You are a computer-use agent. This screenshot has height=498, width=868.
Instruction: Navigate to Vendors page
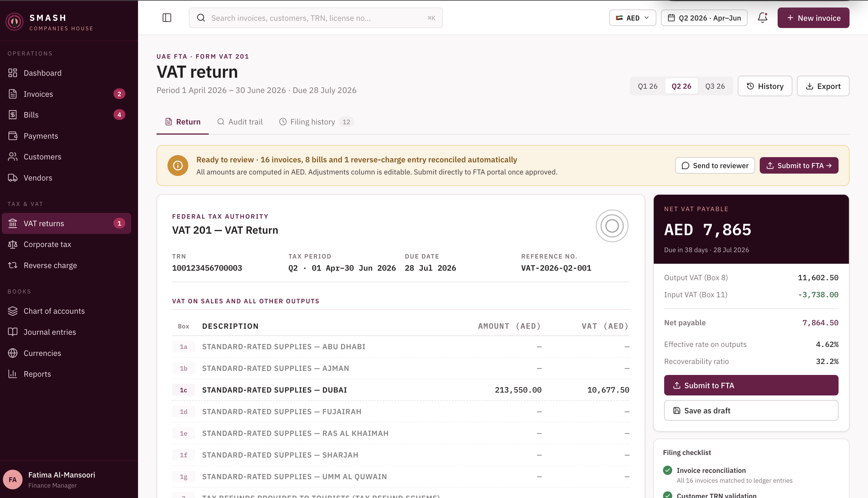[66, 178]
